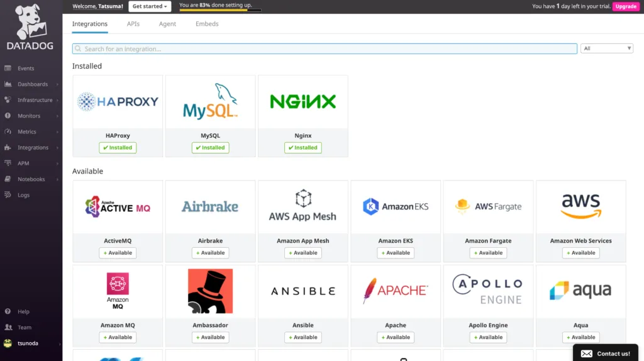Open the Nginx integration logo
The image size is (644, 361).
(x=303, y=101)
